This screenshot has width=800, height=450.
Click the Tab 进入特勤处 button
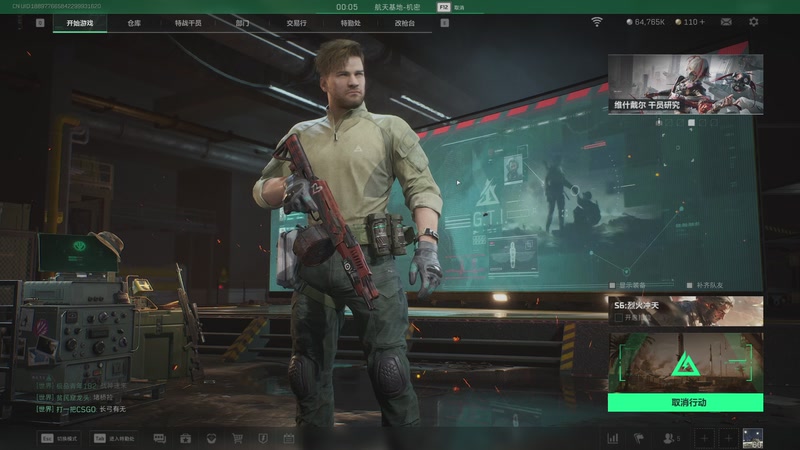[115, 438]
